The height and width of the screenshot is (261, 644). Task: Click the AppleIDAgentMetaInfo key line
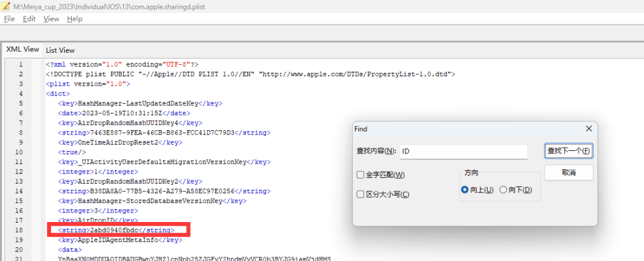pos(119,240)
